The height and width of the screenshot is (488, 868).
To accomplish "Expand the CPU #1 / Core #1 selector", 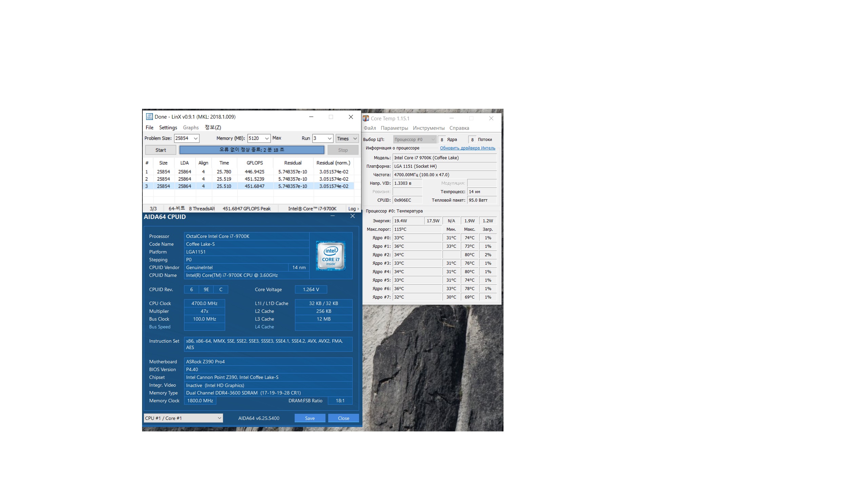I will click(219, 418).
